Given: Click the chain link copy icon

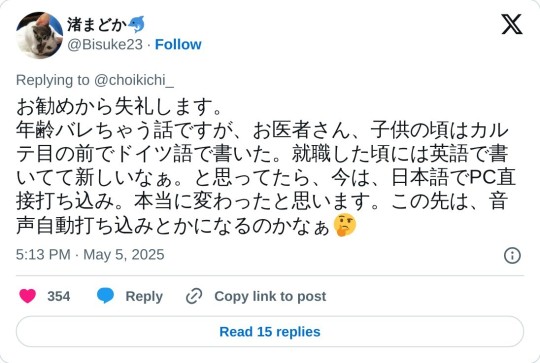Looking at the screenshot, I should 194,296.
